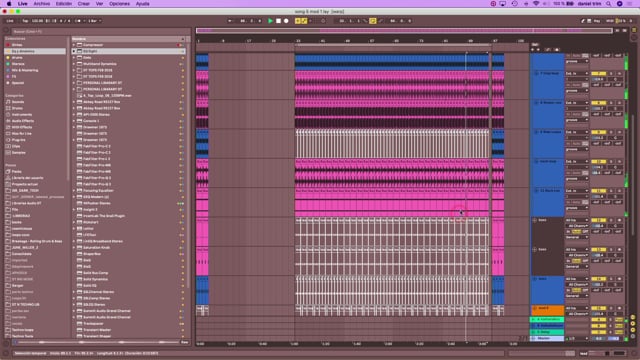640x360 pixels.
Task: Click the arrangement overview bar
Action: coord(404,31)
